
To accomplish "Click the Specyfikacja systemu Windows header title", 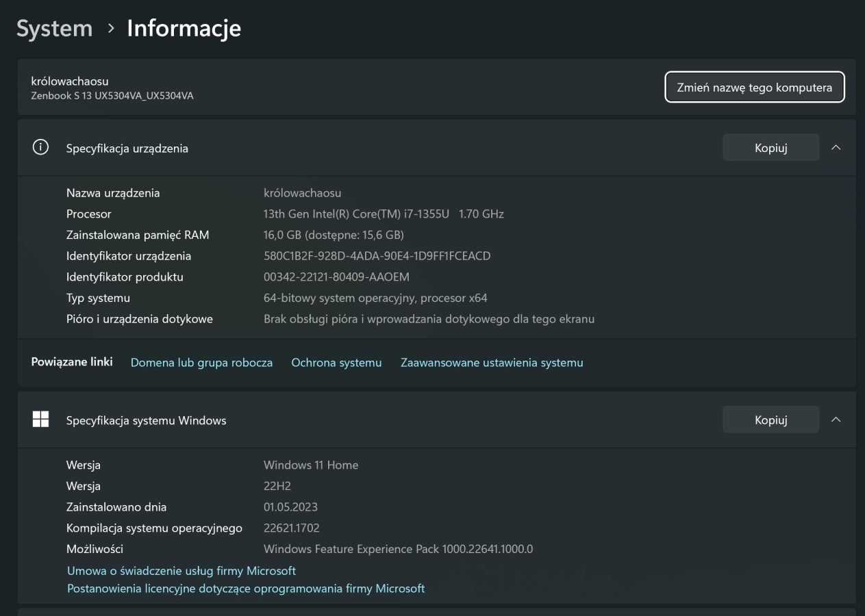I will pos(146,420).
